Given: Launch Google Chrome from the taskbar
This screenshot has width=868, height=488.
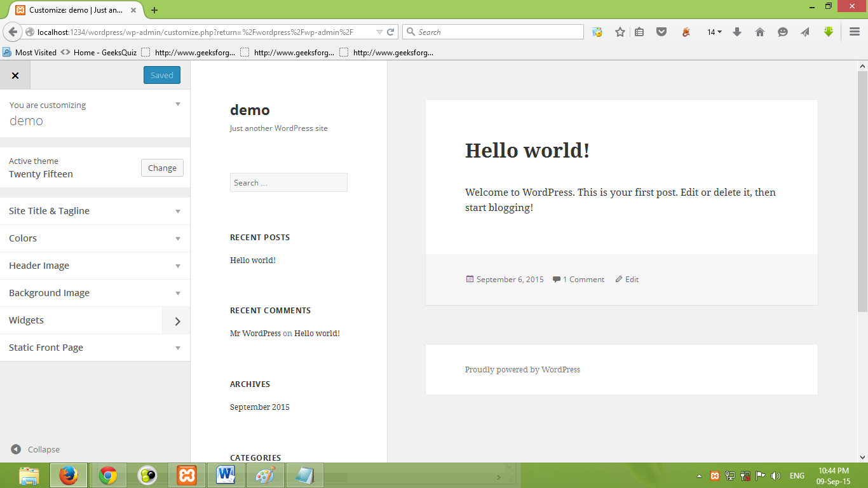Looking at the screenshot, I should (x=107, y=475).
